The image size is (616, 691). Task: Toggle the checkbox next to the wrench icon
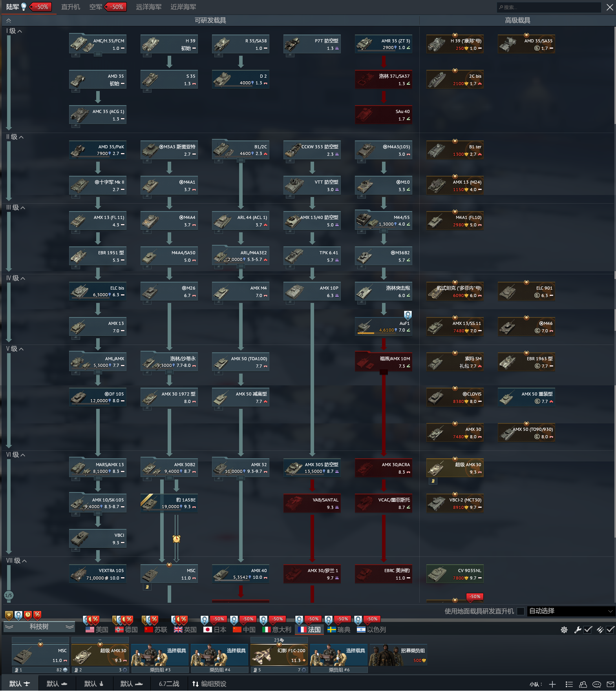point(588,630)
